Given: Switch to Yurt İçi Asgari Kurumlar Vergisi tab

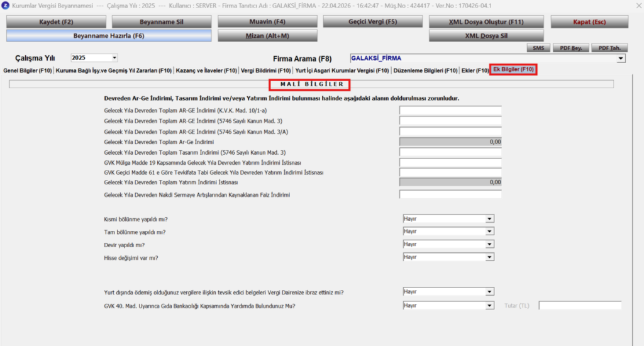Looking at the screenshot, I should [341, 70].
